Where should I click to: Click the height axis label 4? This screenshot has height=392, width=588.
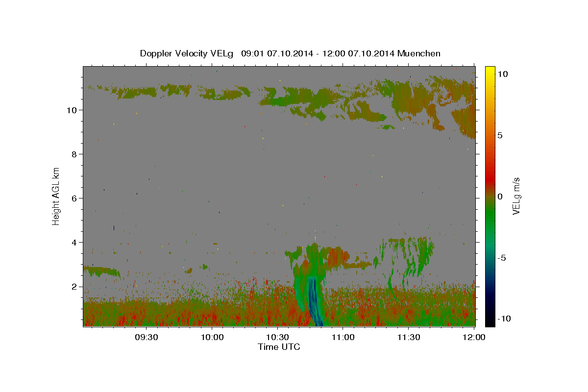[73, 242]
